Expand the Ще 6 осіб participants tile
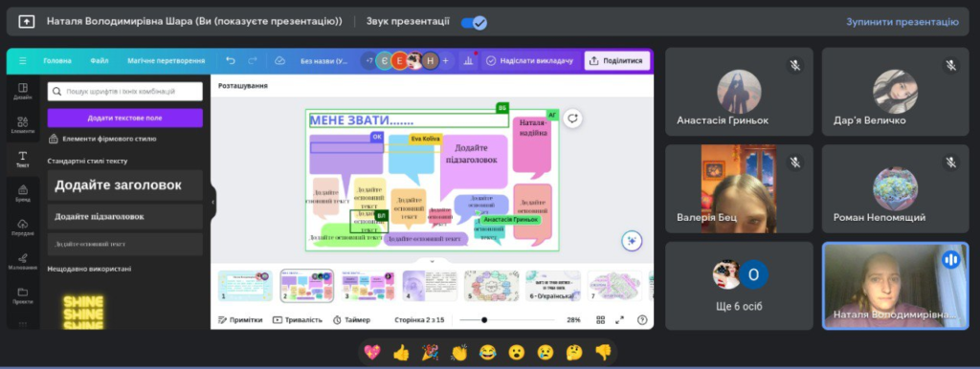This screenshot has width=980, height=369. point(739,286)
